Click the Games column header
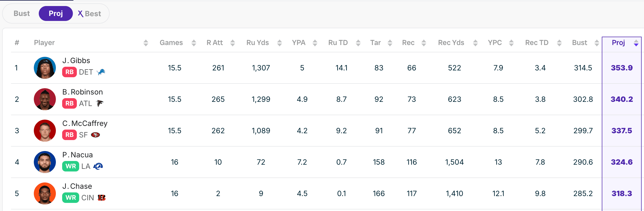 171,42
